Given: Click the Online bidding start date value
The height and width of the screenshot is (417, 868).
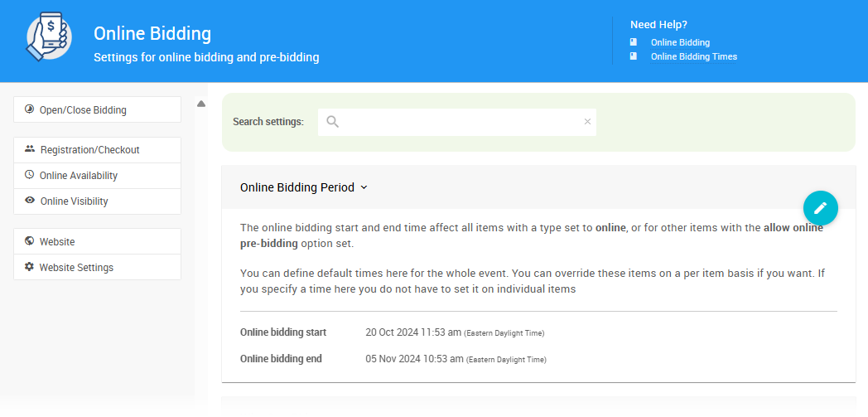Looking at the screenshot, I should point(413,332).
